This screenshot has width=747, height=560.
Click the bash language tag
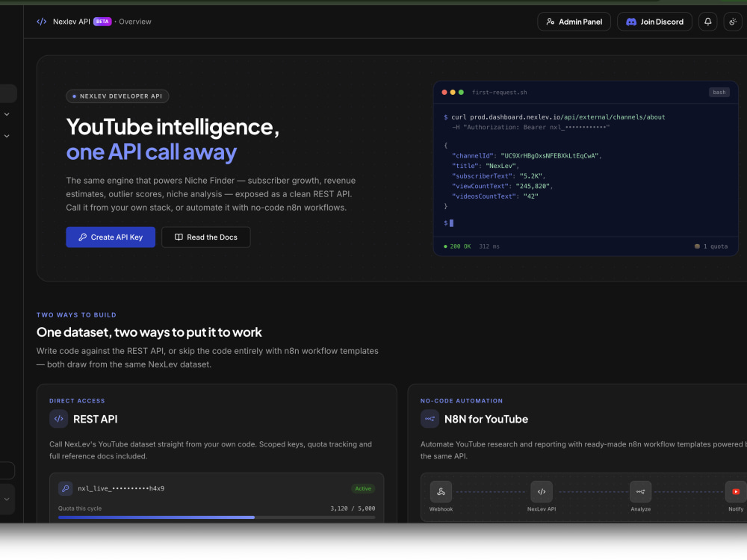coord(719,93)
